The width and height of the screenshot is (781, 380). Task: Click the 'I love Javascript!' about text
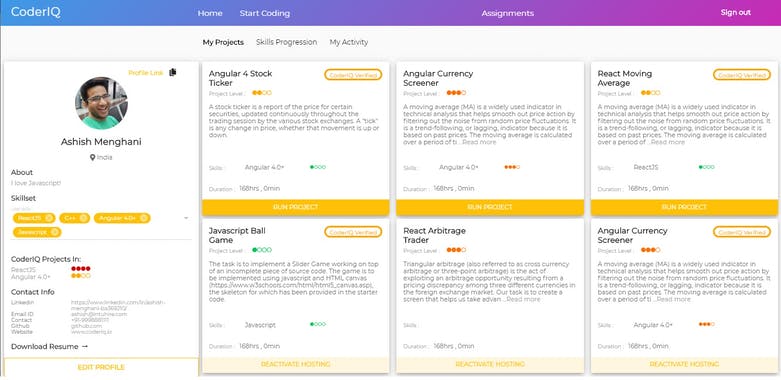(x=36, y=183)
